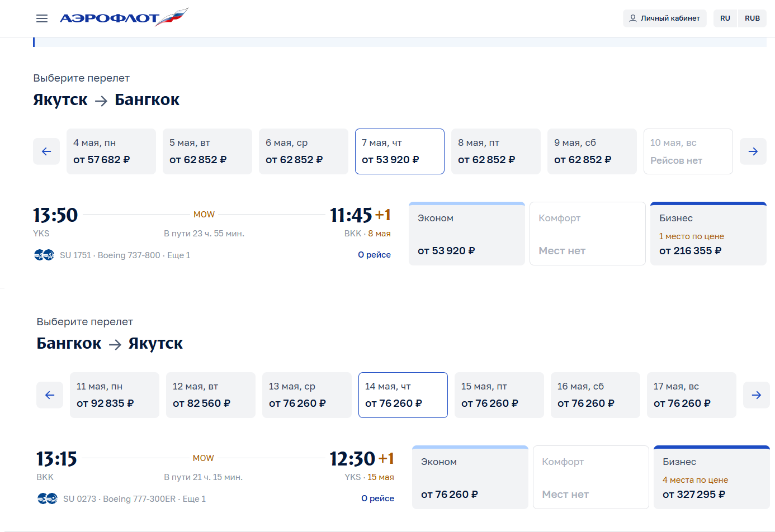775x532 pixels.
Task: Select Эконом fare от 53 920 ₽
Action: pos(466,234)
